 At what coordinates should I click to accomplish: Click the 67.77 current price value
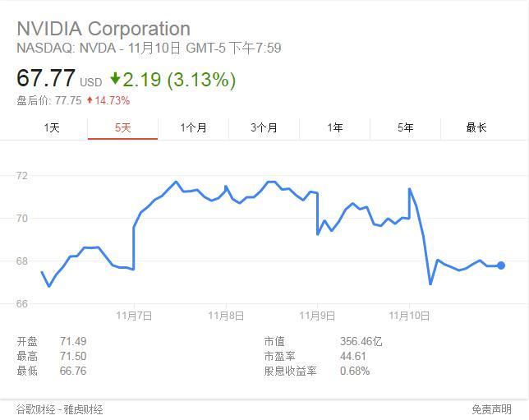(46, 78)
